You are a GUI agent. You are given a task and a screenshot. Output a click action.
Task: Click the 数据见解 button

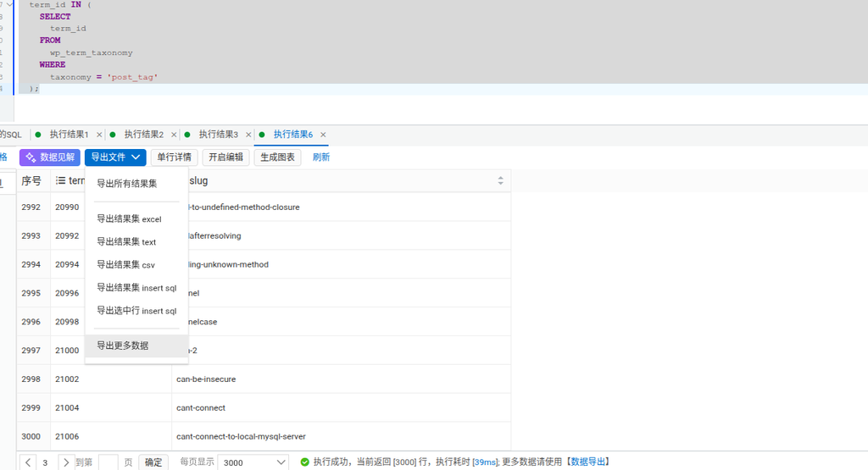(50, 158)
